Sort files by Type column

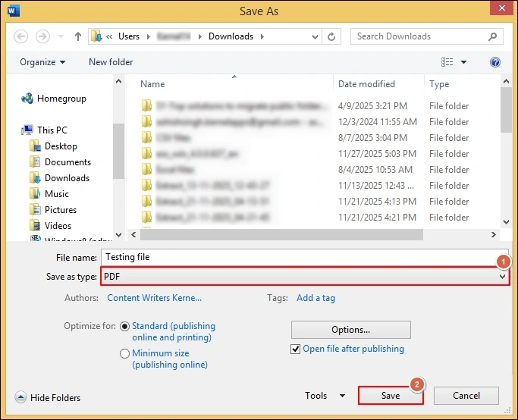(x=439, y=84)
